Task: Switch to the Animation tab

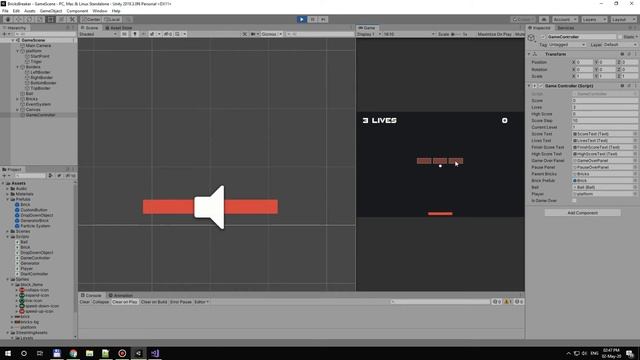Action: [121, 295]
